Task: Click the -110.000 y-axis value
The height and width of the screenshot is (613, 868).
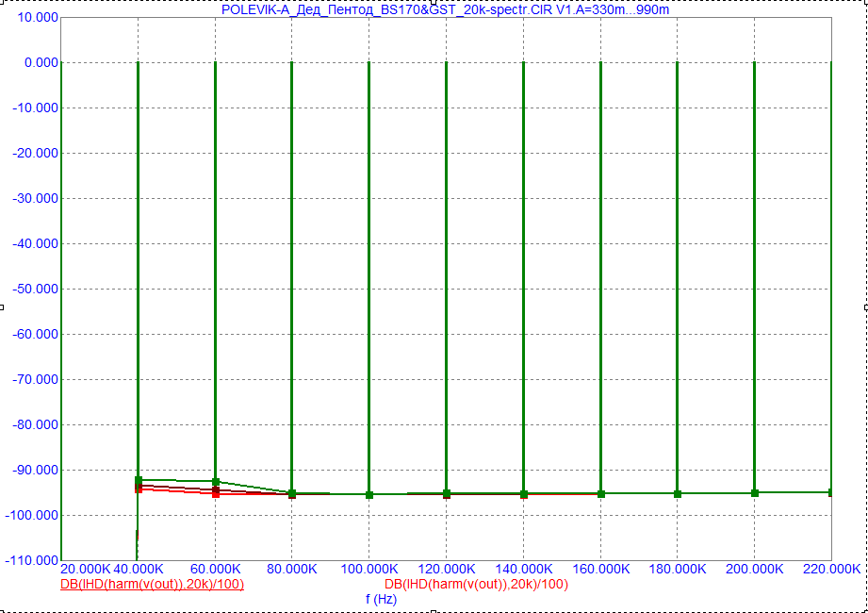Action: point(32,561)
